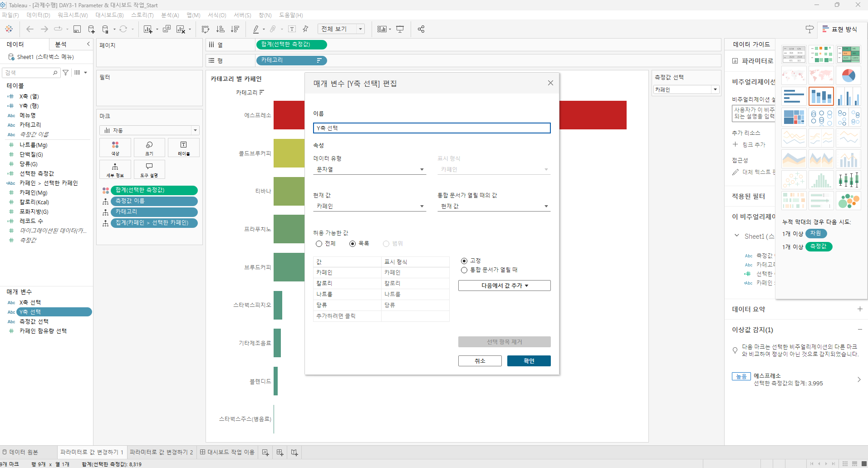The height and width of the screenshot is (468, 868).
Task: Open the Size card in Marks
Action: 149,148
